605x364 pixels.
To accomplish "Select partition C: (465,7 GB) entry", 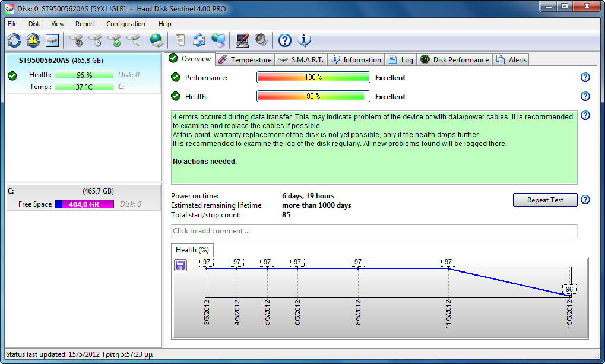I will pyautogui.click(x=83, y=198).
